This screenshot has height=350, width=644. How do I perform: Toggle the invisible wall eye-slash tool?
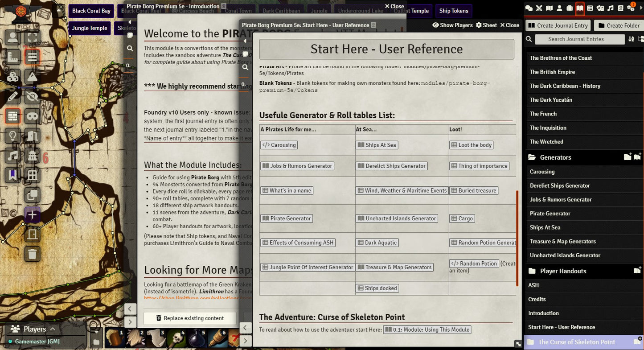[32, 96]
